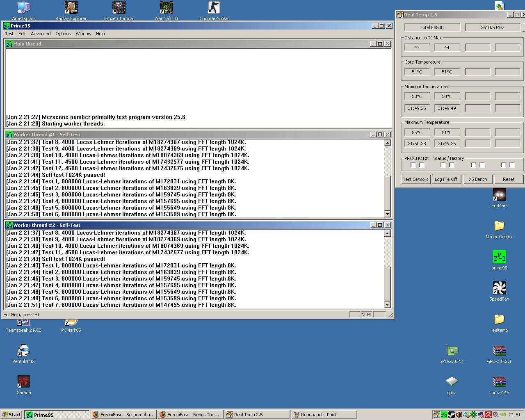The width and height of the screenshot is (525, 420).
Task: Switch to Real Temp 2.5 taskbar button
Action: (257, 415)
